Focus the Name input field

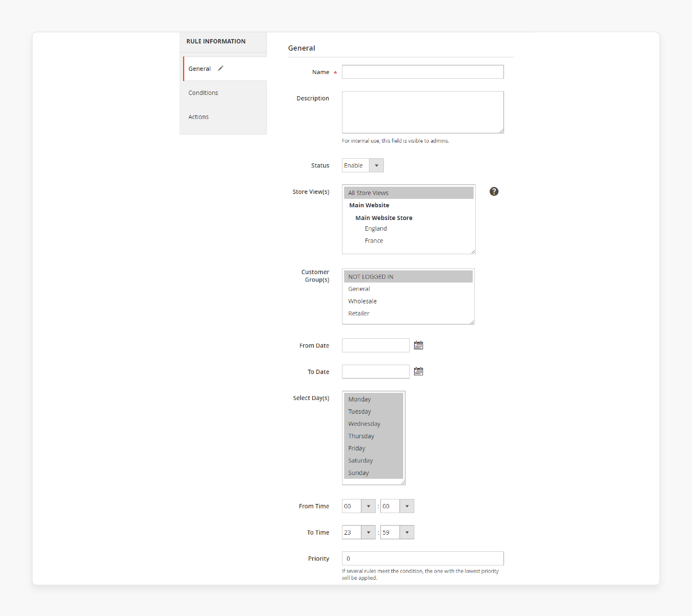tap(423, 72)
